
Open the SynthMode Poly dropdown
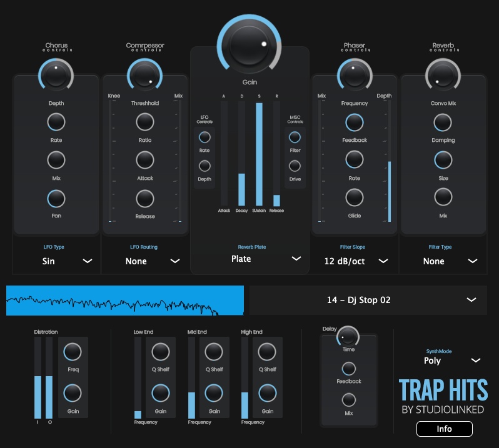point(449,361)
